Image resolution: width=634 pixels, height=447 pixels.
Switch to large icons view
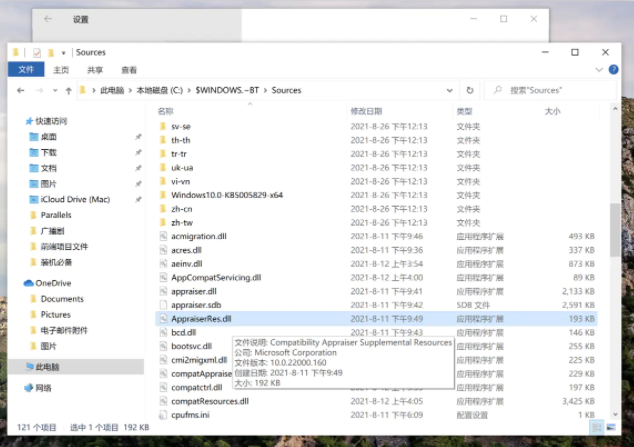(x=611, y=427)
